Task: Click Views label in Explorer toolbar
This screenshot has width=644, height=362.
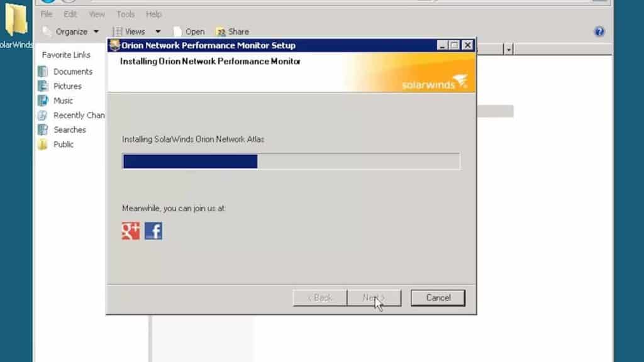Action: [135, 31]
